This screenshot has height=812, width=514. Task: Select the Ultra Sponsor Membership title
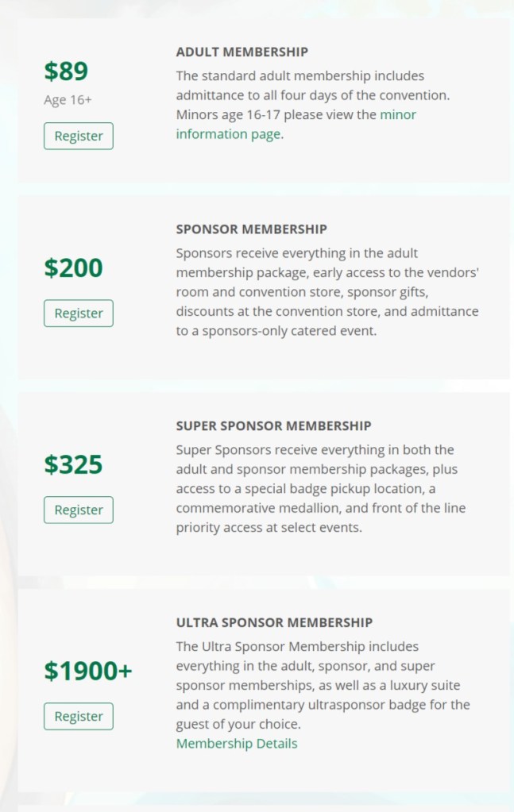[x=274, y=622]
